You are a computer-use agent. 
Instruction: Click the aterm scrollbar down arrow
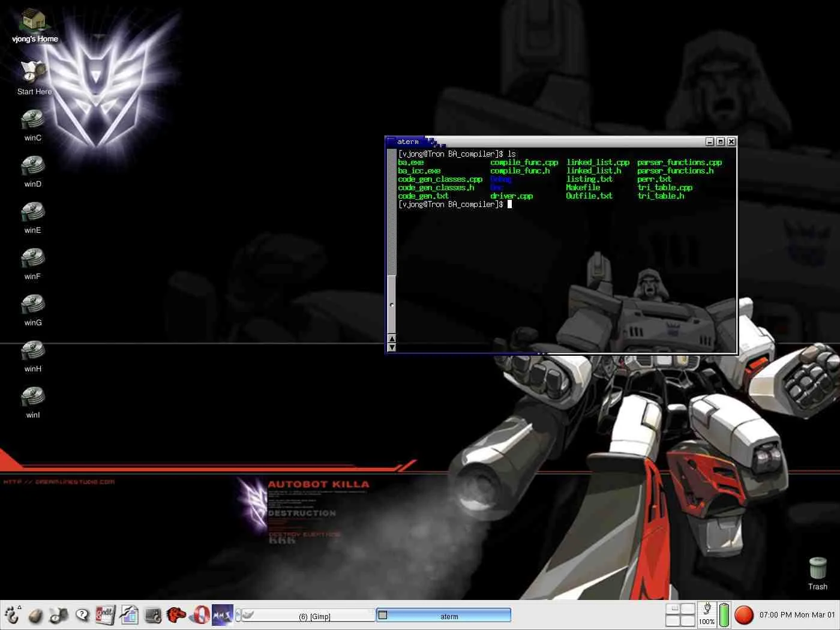point(392,347)
